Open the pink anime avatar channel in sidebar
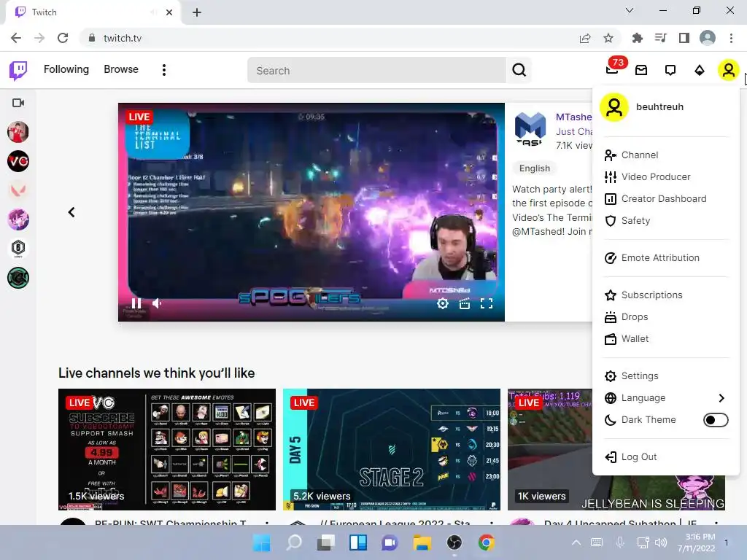 (18, 219)
